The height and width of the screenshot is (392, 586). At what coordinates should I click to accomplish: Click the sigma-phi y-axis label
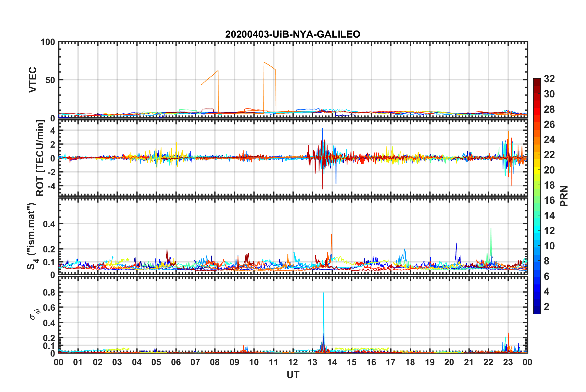(35, 314)
